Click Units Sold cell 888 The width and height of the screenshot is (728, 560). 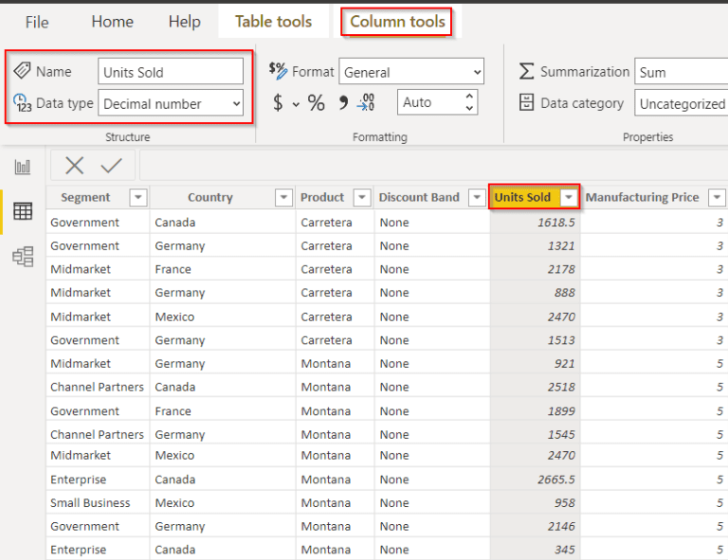click(x=536, y=292)
